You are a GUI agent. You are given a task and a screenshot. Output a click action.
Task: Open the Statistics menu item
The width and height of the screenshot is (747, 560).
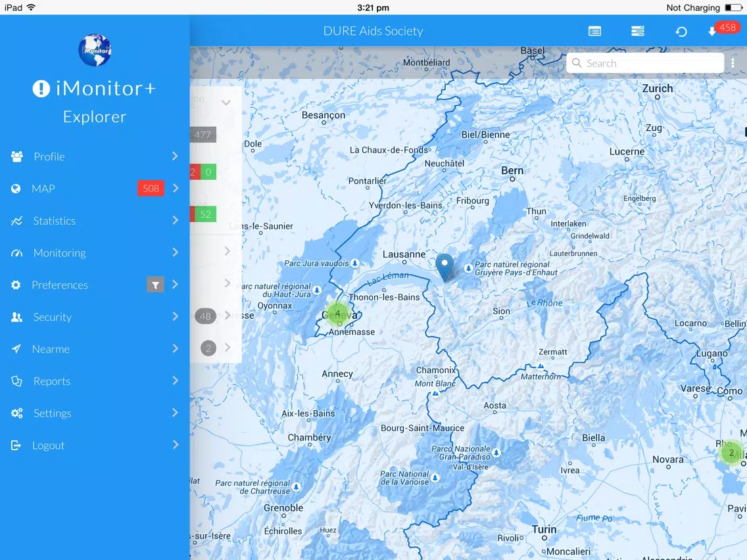(94, 220)
